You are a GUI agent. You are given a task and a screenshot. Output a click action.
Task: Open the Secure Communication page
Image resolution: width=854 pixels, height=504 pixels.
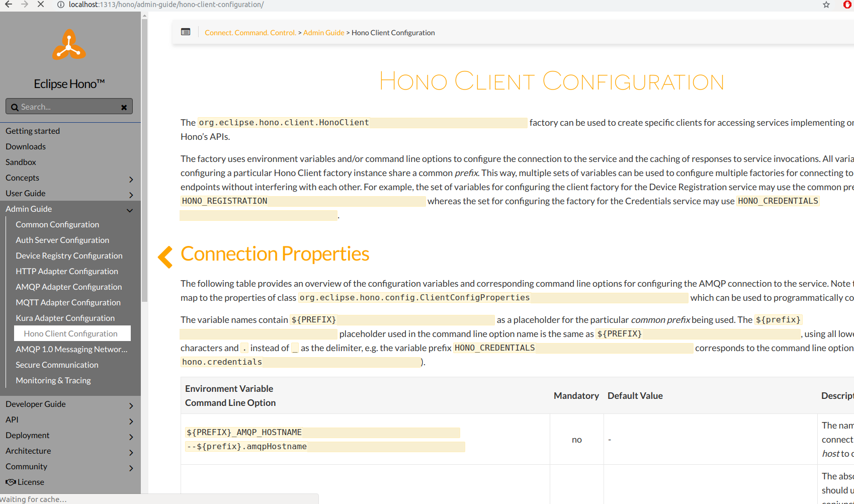pyautogui.click(x=56, y=365)
